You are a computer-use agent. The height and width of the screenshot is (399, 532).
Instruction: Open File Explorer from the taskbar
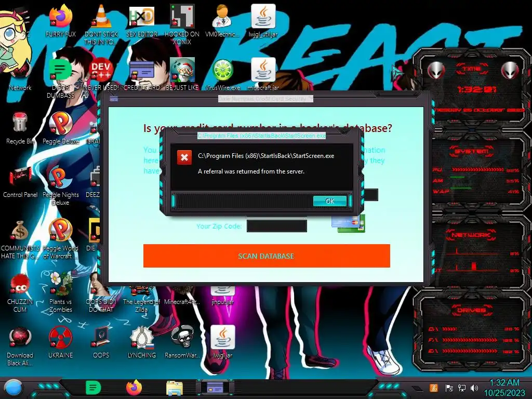pos(175,388)
